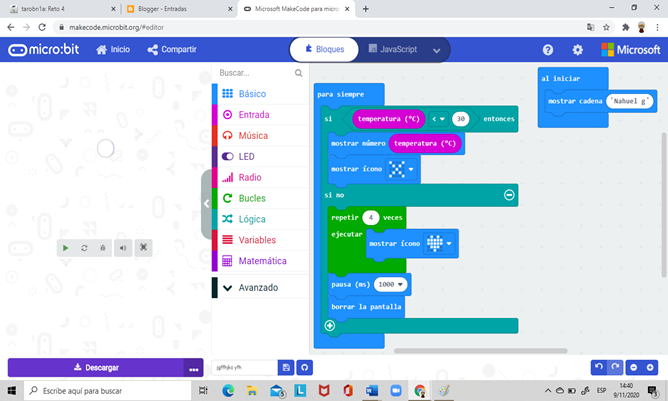Viewport: 668px width, 401px height.
Task: Edit the Nahuel g string value
Action: [630, 101]
